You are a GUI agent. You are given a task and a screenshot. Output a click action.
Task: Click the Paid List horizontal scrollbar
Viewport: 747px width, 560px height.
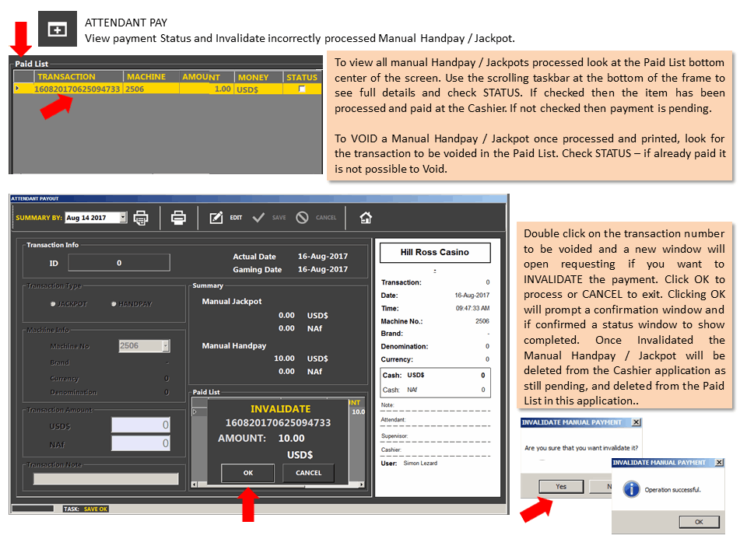pos(279,485)
